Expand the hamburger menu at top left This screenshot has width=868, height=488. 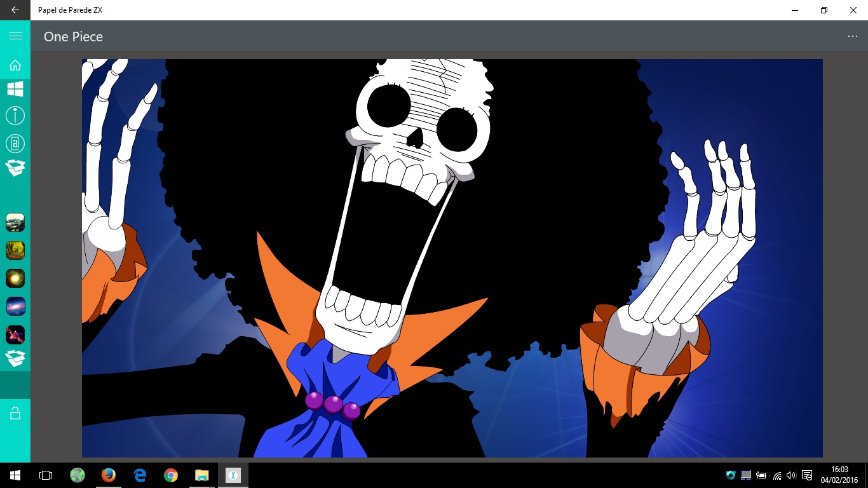pyautogui.click(x=15, y=36)
